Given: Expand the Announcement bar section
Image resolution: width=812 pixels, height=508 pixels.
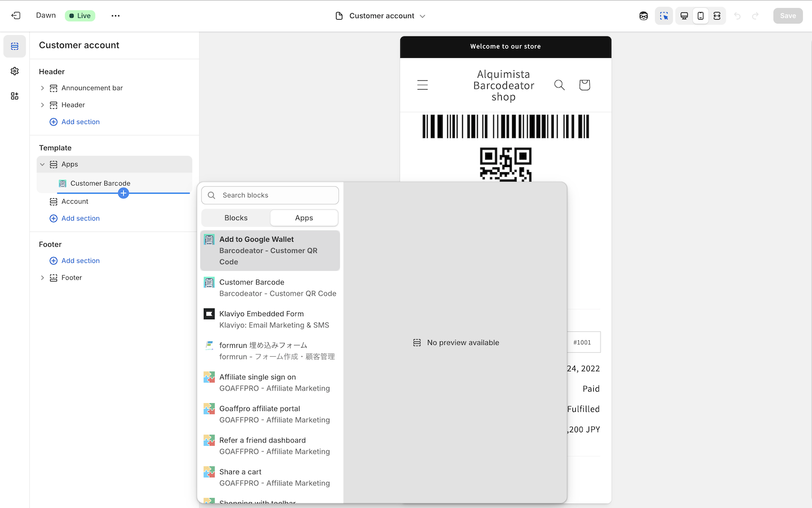Looking at the screenshot, I should (x=42, y=88).
